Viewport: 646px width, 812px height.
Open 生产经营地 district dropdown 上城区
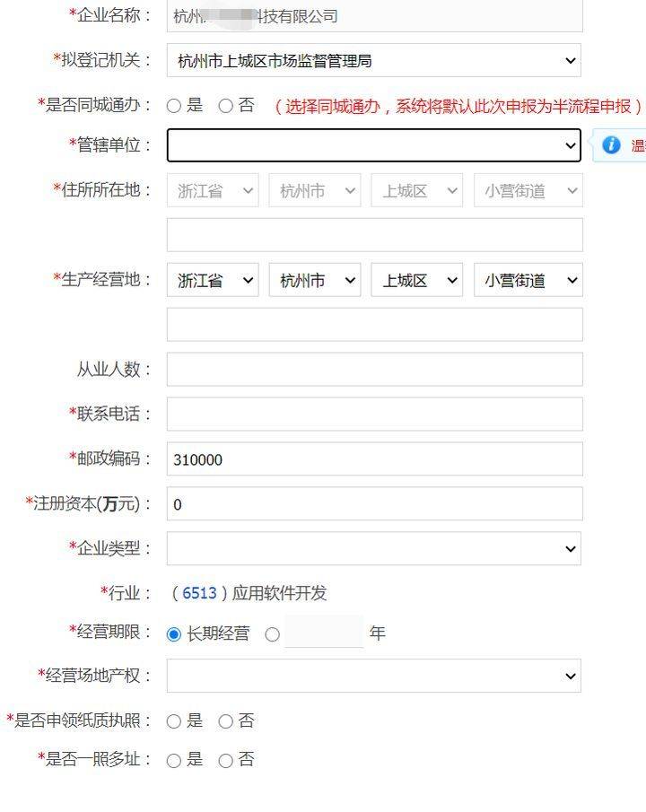pyautogui.click(x=417, y=280)
